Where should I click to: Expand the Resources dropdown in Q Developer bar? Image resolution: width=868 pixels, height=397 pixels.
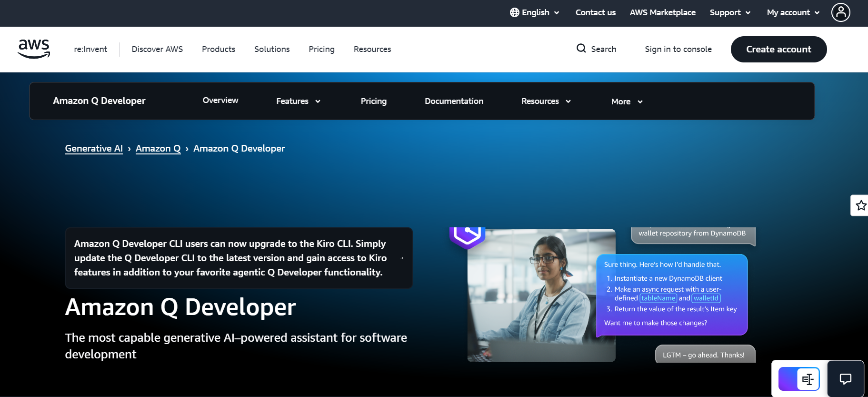click(x=546, y=101)
